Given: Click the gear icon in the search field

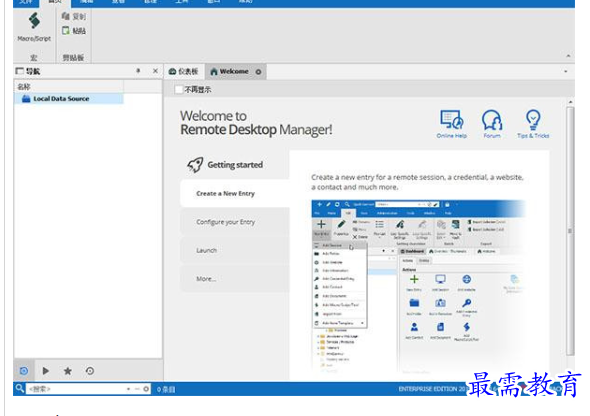Looking at the screenshot, I should 146,389.
